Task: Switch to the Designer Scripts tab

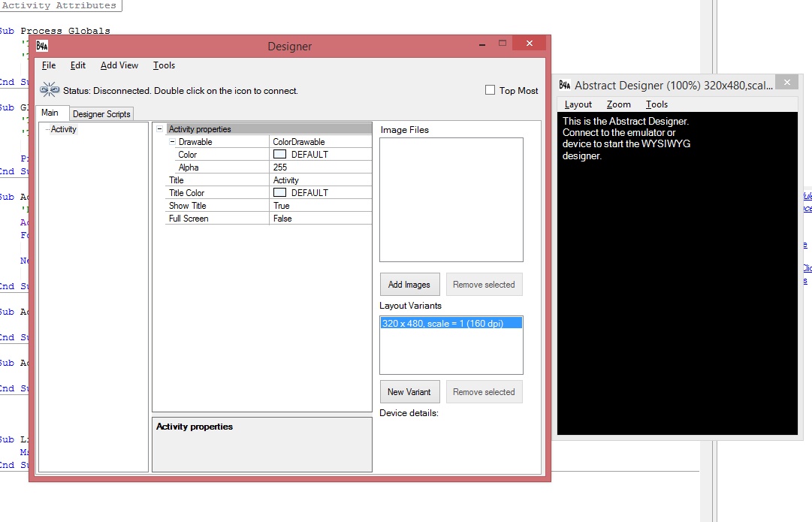Action: tap(101, 114)
